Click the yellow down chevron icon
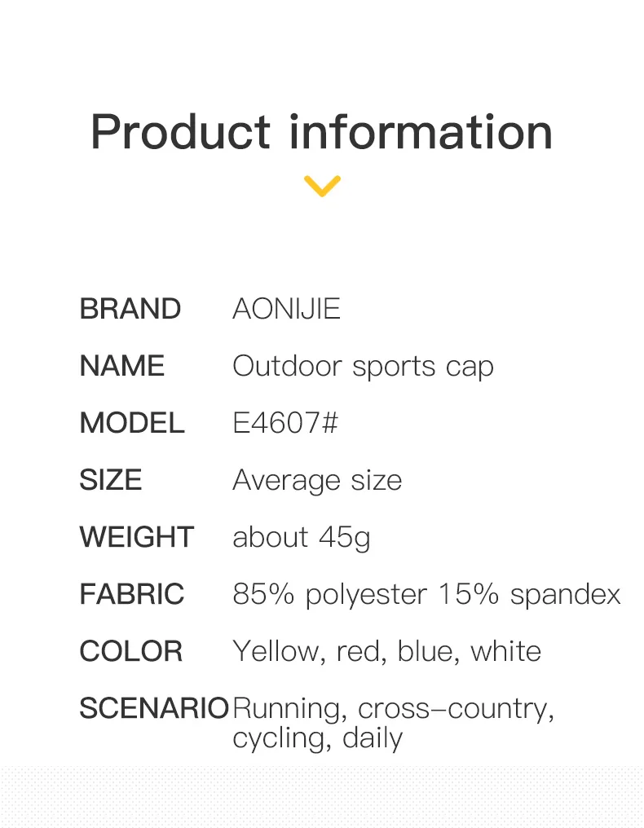The width and height of the screenshot is (644, 828). (x=321, y=186)
